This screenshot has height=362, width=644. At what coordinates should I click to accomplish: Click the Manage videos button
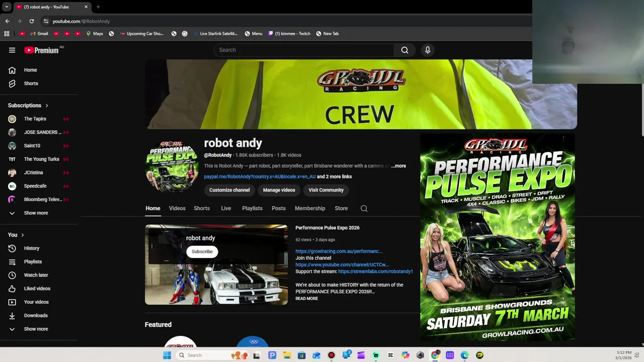279,190
